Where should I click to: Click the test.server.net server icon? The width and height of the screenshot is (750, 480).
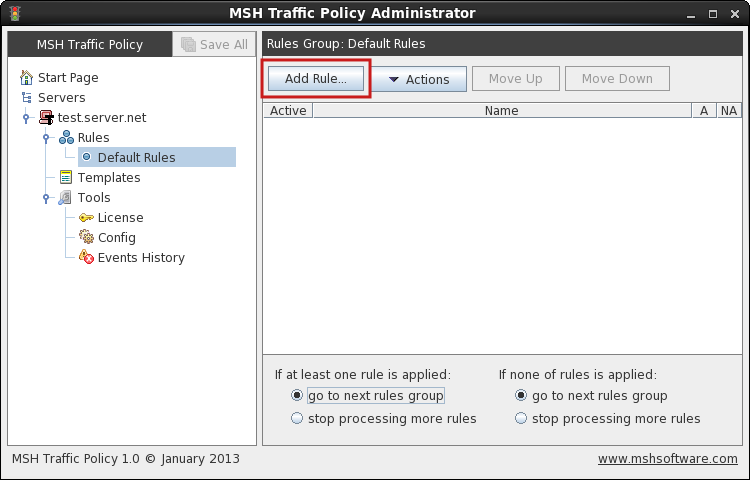(46, 118)
